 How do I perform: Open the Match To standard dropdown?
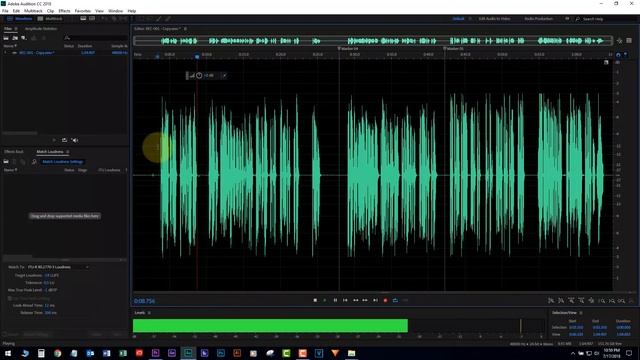(58, 267)
